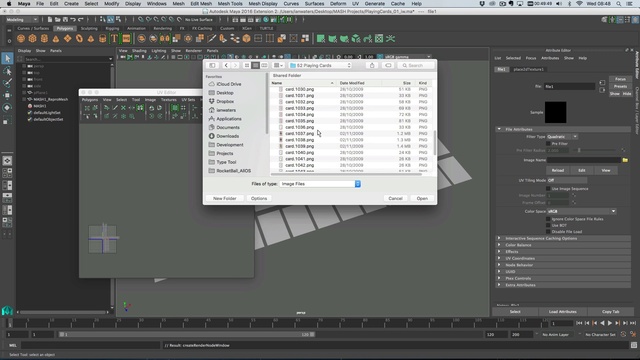Click the multi-cut knife shelf icon
Viewport: 640px width, 360px height.
click(x=211, y=39)
